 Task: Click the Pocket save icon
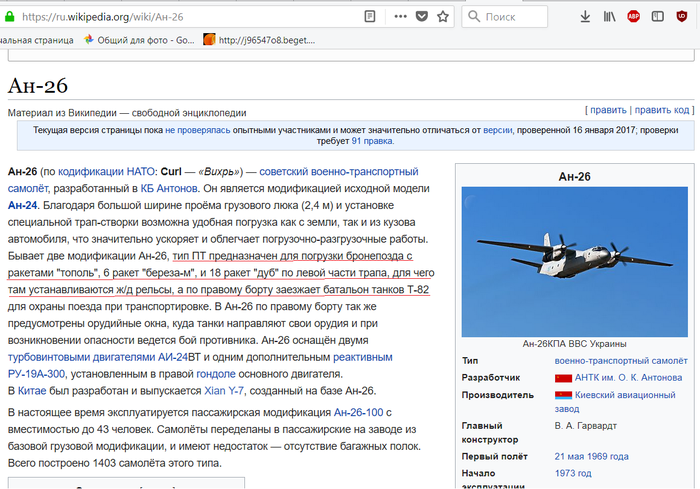coord(422,17)
